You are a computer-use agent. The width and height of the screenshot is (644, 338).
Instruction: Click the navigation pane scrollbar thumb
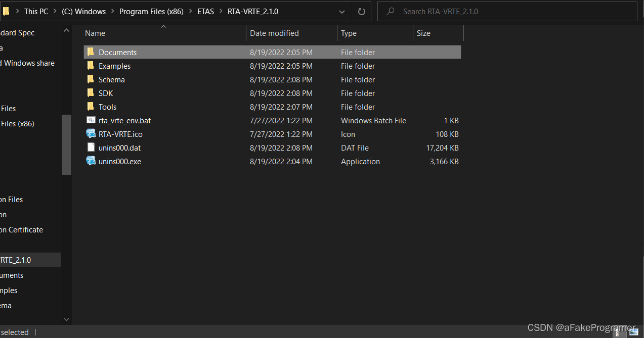tap(66, 144)
